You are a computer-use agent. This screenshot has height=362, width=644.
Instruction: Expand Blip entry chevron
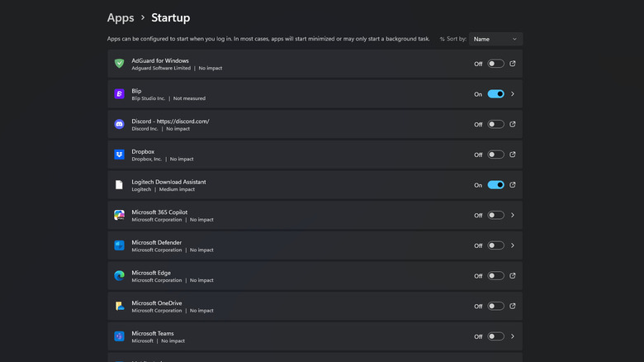[513, 94]
